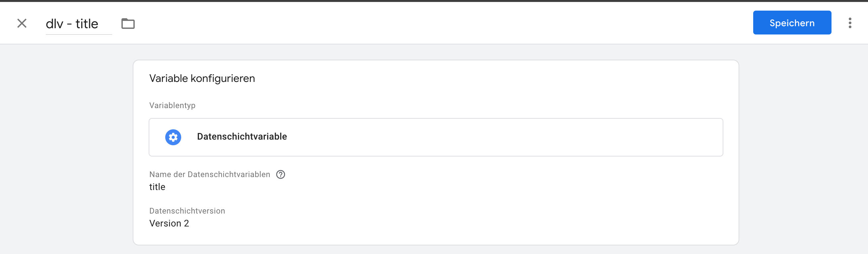Click the 'Version 2' value
This screenshot has height=254, width=868.
(169, 223)
